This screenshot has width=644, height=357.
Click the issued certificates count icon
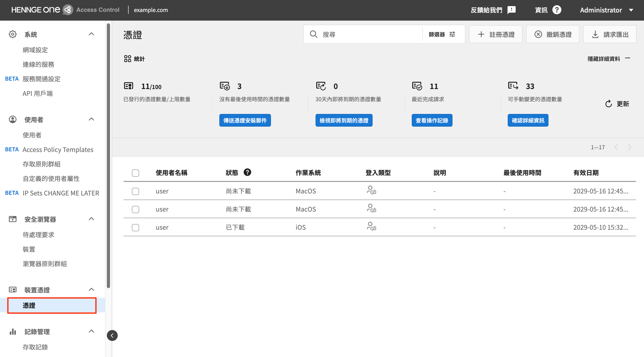129,86
